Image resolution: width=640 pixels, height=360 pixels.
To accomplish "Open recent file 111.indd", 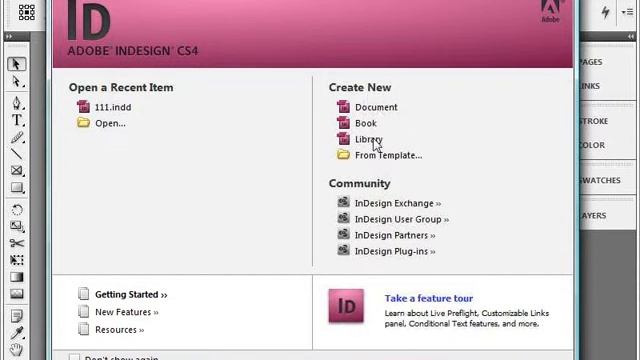I will [x=113, y=107].
